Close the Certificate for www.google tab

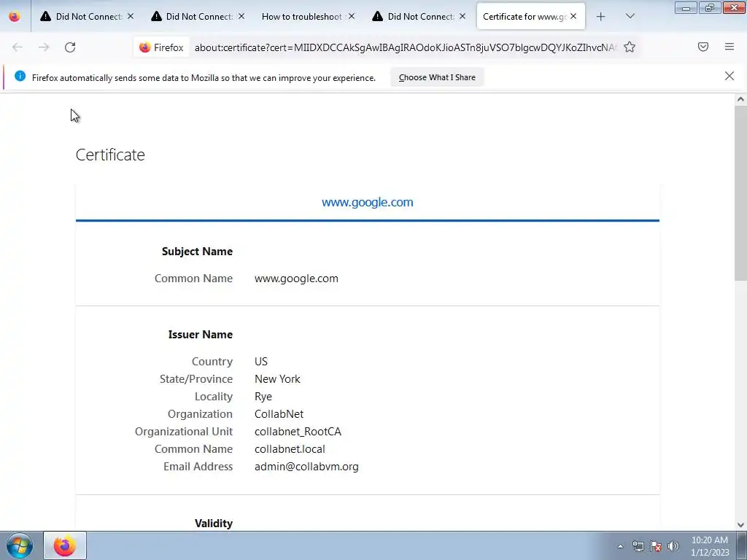(x=573, y=16)
